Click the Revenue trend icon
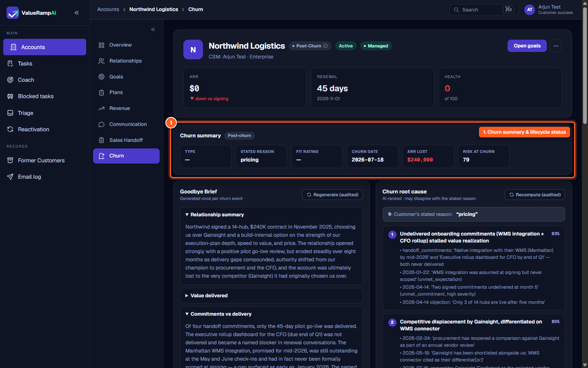Viewport: 588px width, 368px height. [x=102, y=108]
